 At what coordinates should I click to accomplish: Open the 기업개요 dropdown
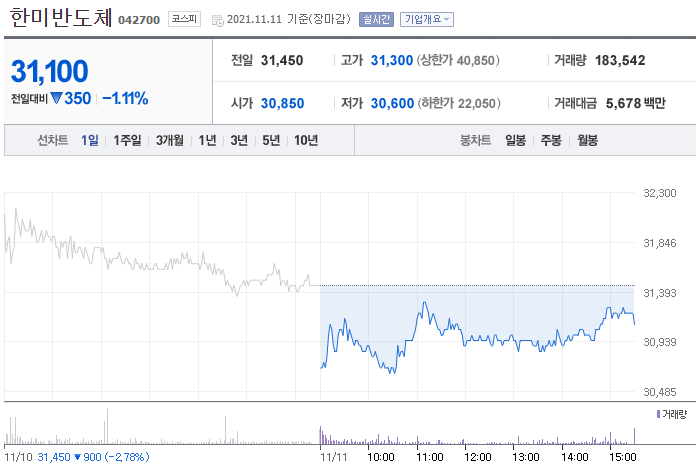tap(427, 20)
